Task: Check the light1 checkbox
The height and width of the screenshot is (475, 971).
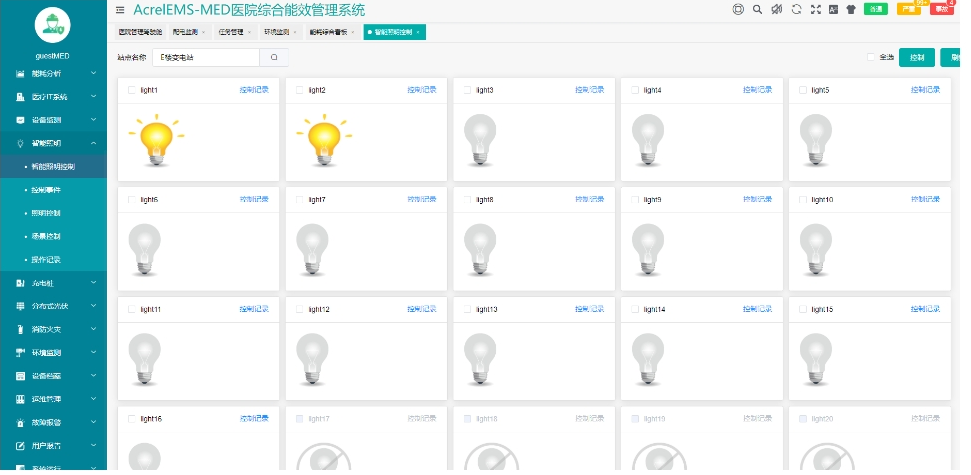Action: tap(131, 90)
